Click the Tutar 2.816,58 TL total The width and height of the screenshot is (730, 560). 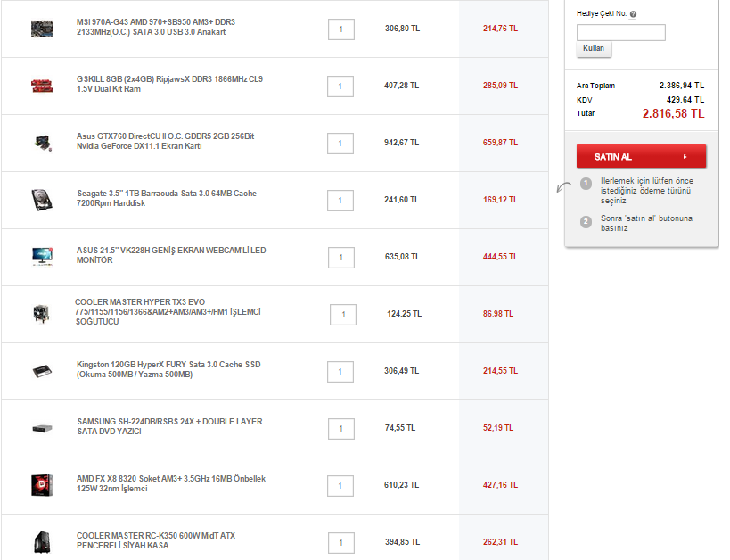(673, 113)
